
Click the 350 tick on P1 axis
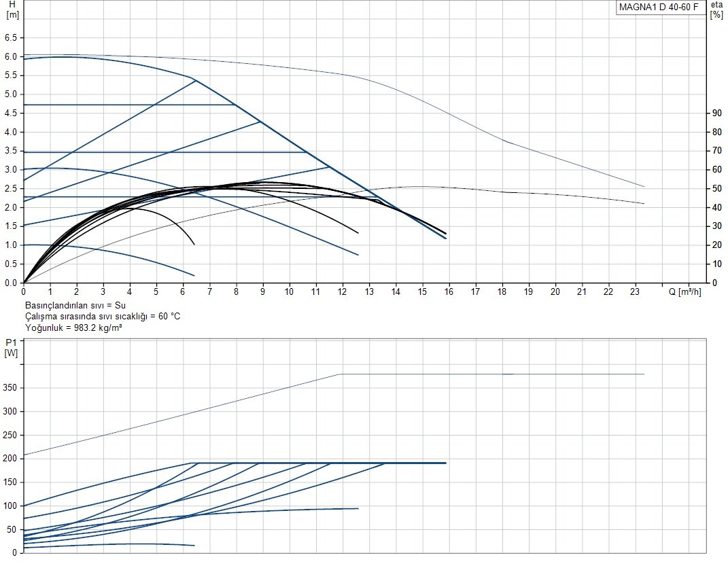[x=10, y=388]
